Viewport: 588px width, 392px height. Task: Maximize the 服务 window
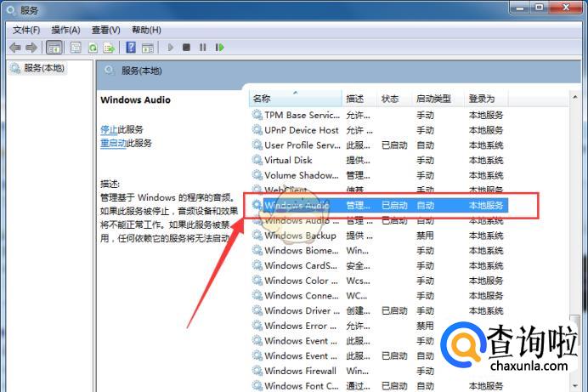[x=540, y=7]
